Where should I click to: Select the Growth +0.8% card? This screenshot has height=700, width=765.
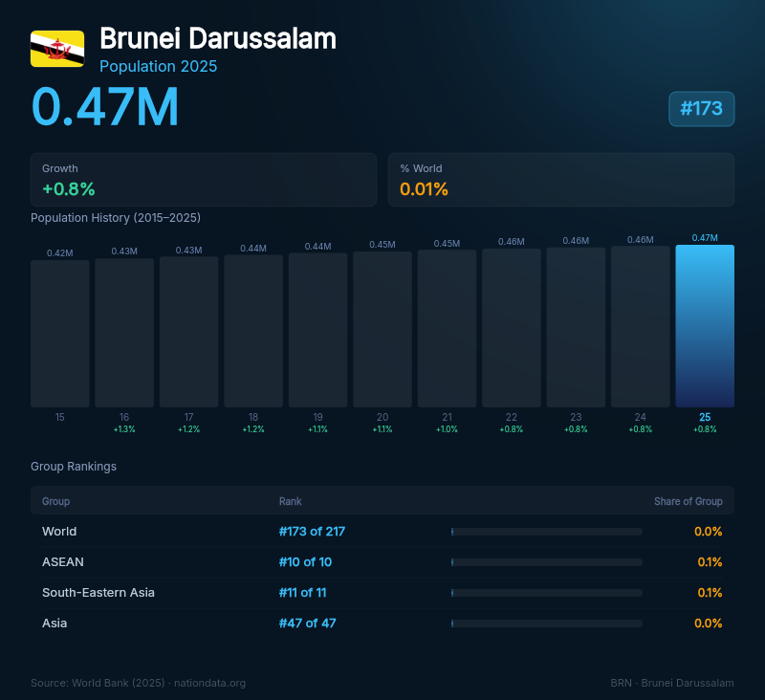point(204,180)
